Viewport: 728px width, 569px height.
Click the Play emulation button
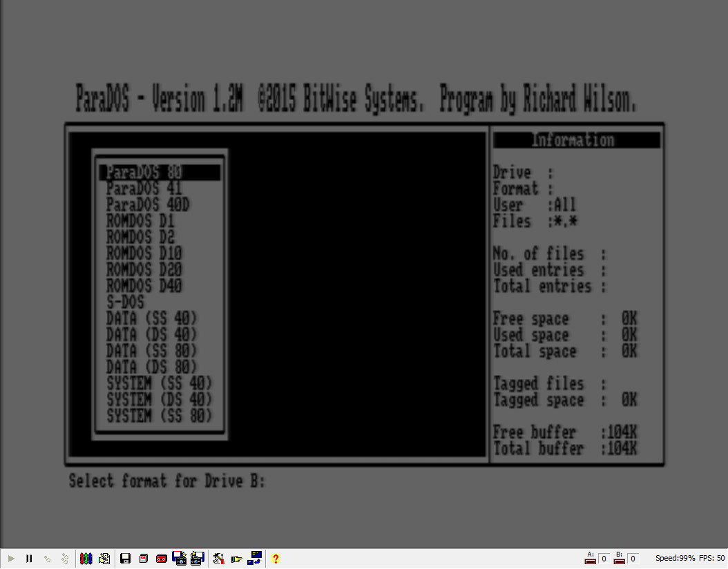11,559
